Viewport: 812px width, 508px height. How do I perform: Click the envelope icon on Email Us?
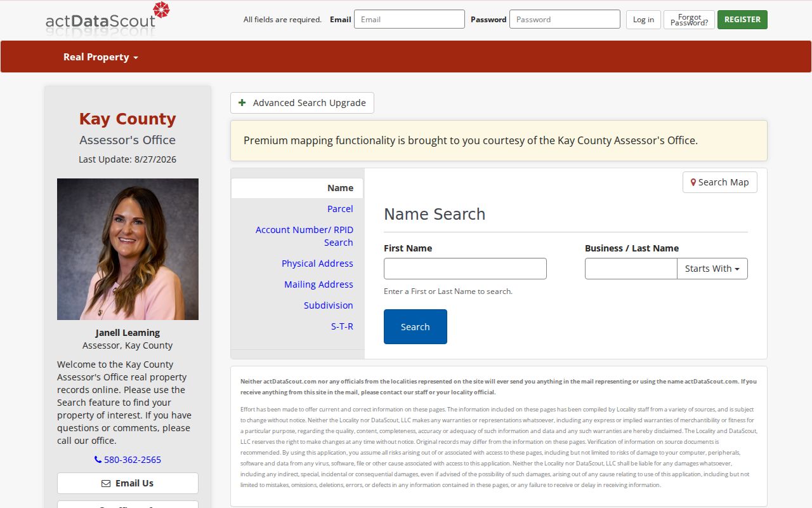pyautogui.click(x=106, y=483)
